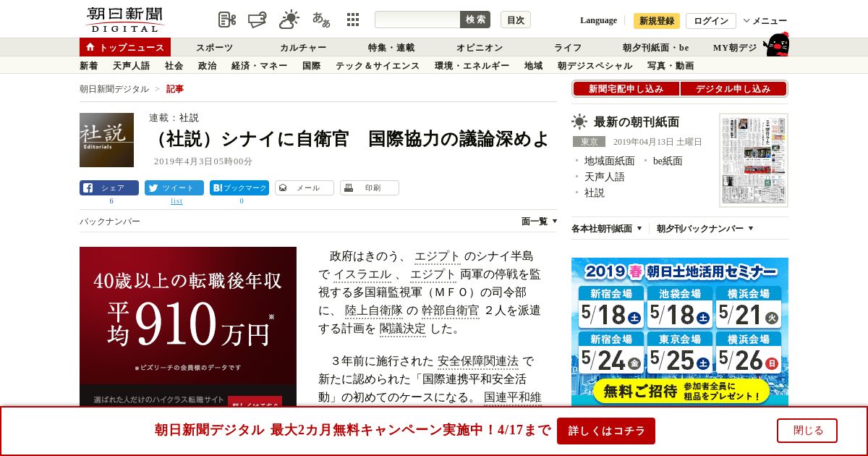Click the first エジプト keyword link in article

pos(438,256)
